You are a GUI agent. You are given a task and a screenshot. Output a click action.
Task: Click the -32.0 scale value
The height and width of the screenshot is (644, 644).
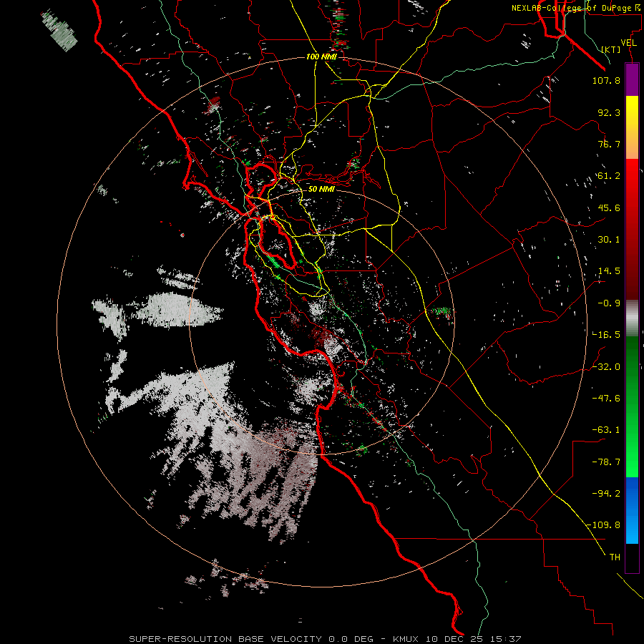pos(606,367)
